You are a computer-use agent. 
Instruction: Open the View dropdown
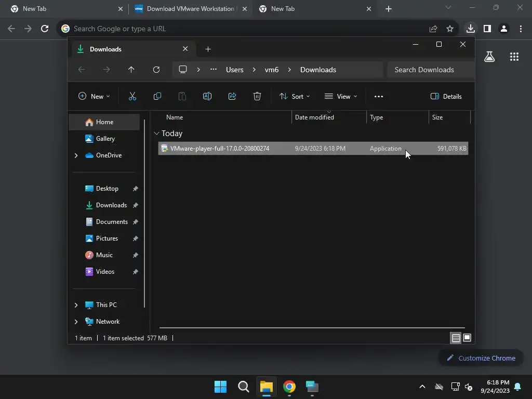pos(341,96)
